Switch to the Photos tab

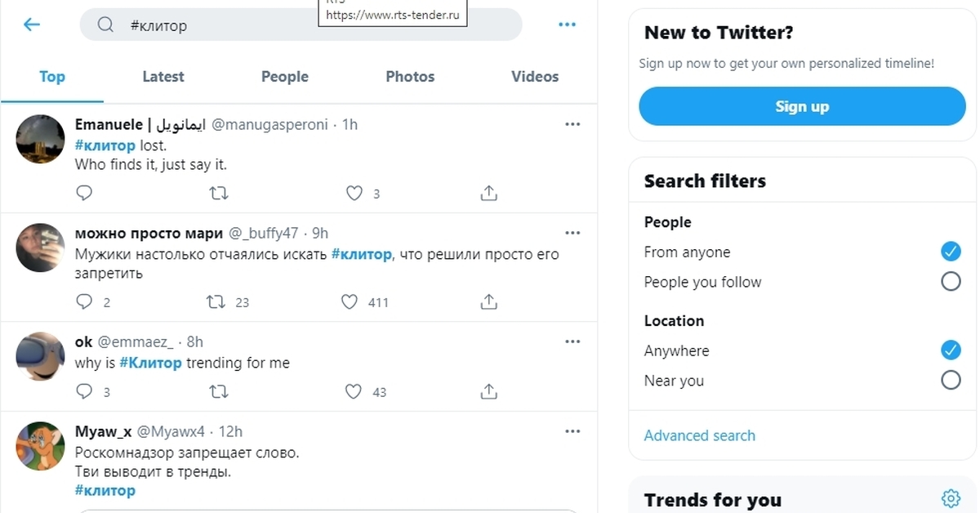410,77
